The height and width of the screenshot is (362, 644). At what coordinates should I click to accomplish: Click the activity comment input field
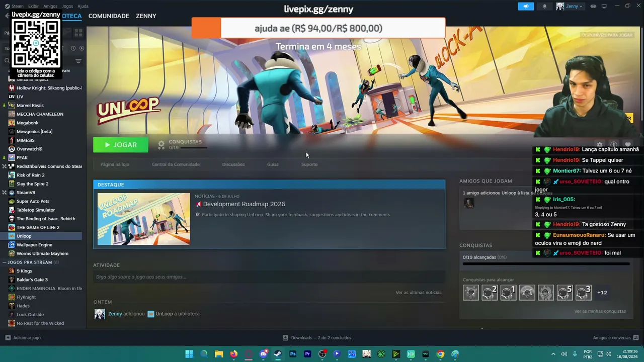(x=269, y=277)
